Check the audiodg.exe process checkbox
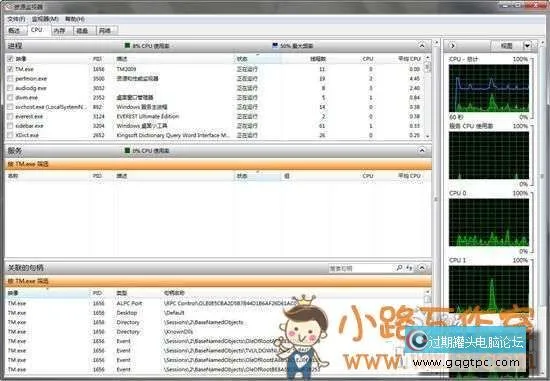 pos(10,88)
